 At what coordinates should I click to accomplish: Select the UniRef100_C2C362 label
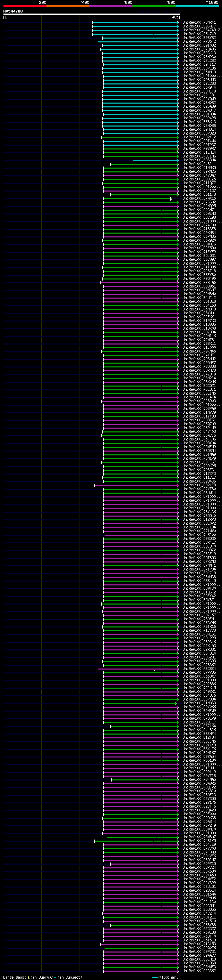tap(199, 971)
